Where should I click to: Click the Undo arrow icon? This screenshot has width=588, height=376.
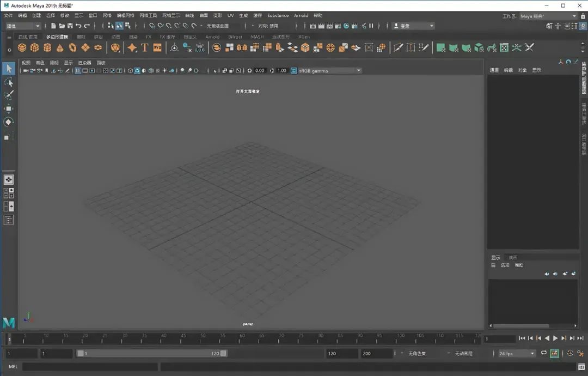click(78, 26)
